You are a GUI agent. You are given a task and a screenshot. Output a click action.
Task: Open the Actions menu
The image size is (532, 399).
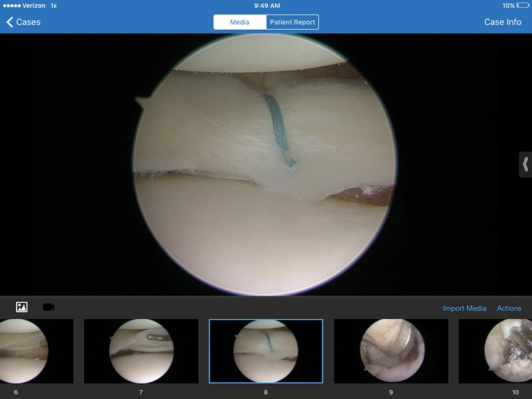509,308
